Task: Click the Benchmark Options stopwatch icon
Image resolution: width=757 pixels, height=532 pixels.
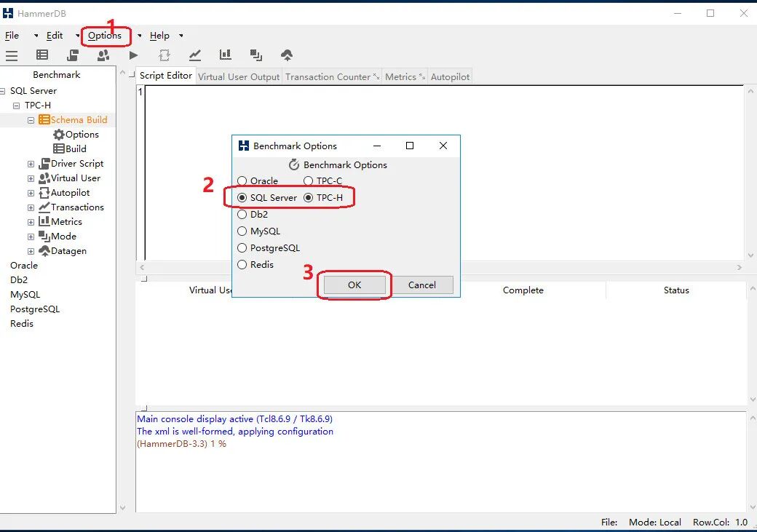Action: (x=294, y=165)
